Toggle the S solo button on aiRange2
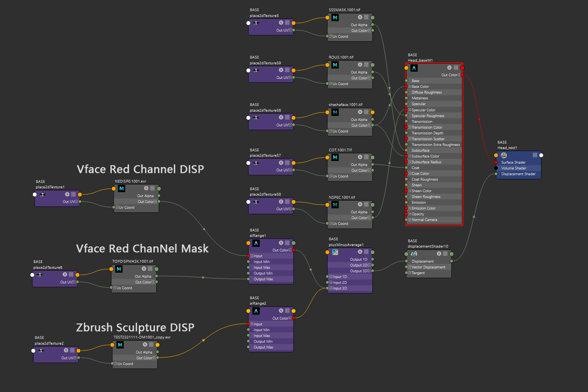Viewport: 588px width, 392px height. pos(281,311)
